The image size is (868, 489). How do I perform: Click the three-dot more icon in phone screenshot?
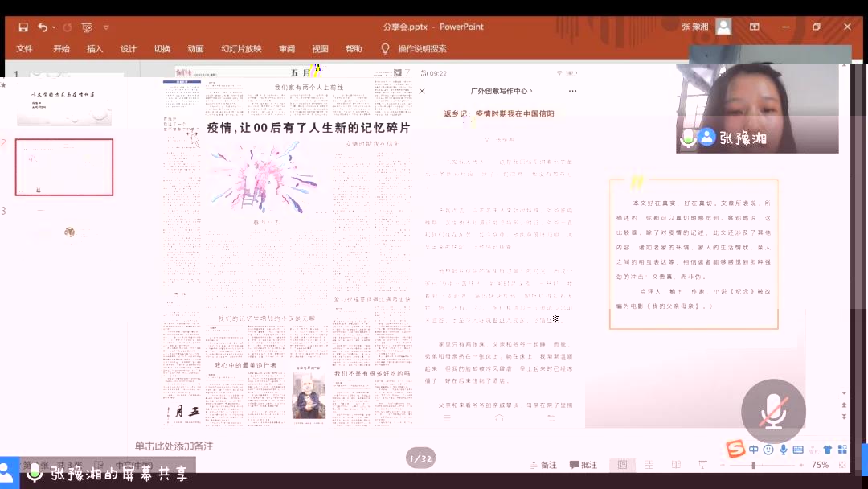(x=572, y=91)
